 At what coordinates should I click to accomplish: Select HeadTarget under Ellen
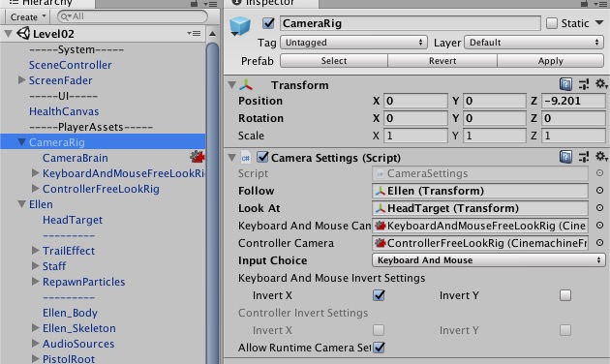pos(73,220)
